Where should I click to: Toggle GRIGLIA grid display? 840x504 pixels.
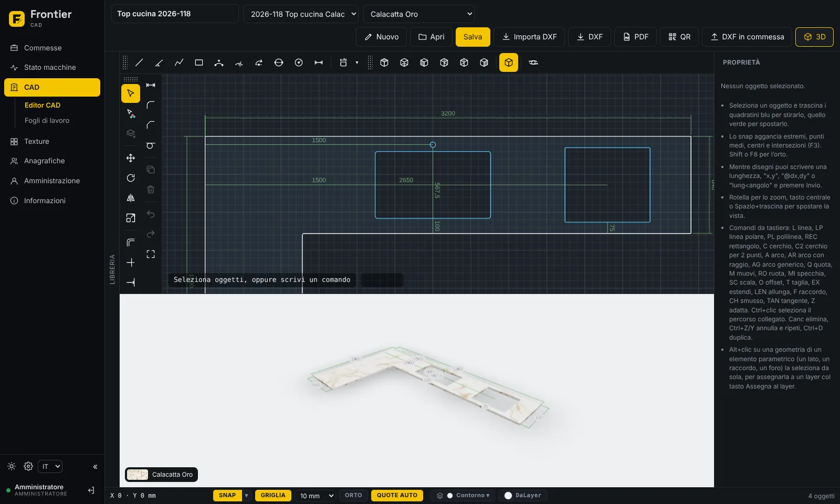click(x=273, y=495)
